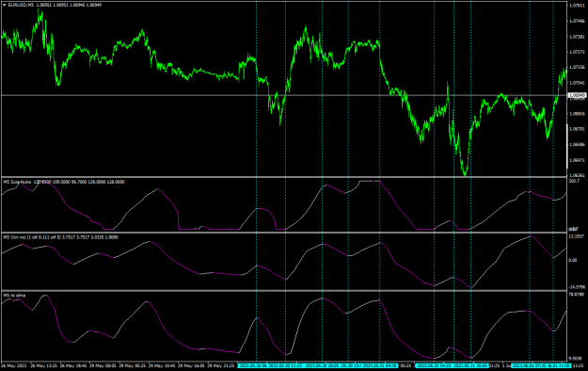Click the 1.07041 price scale label
588x371 pixels.
tap(577, 83)
